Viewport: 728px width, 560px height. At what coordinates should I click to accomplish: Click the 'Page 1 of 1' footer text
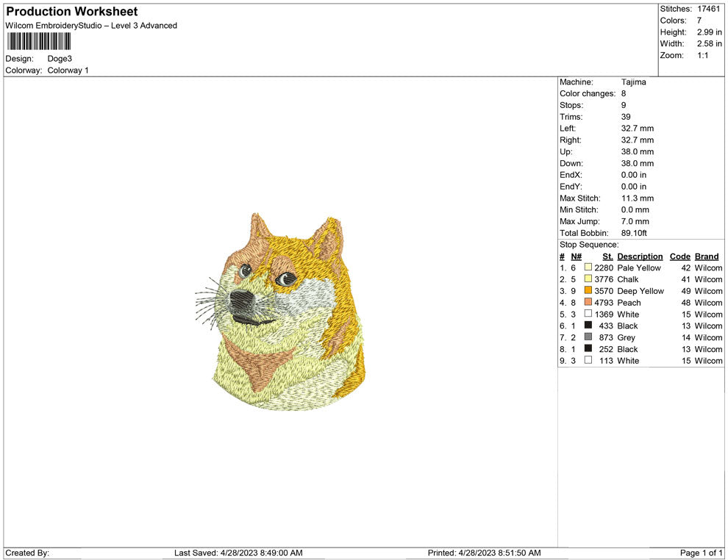(x=701, y=553)
